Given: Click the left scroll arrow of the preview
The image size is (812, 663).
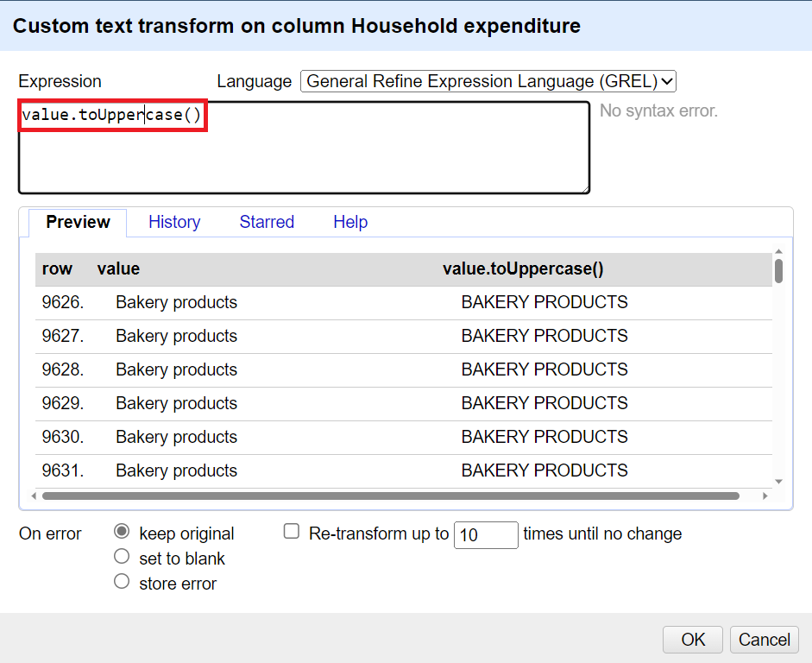Looking at the screenshot, I should [33, 496].
